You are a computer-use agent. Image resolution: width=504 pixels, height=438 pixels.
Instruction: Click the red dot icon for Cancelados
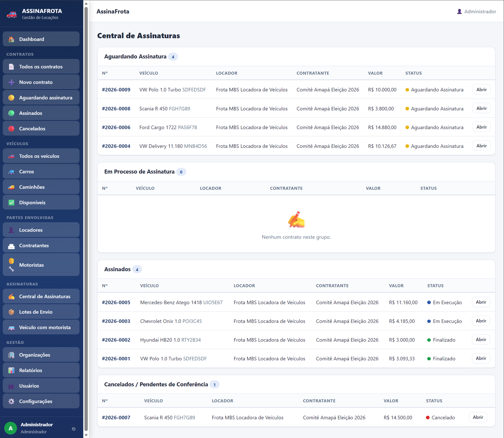coord(11,128)
